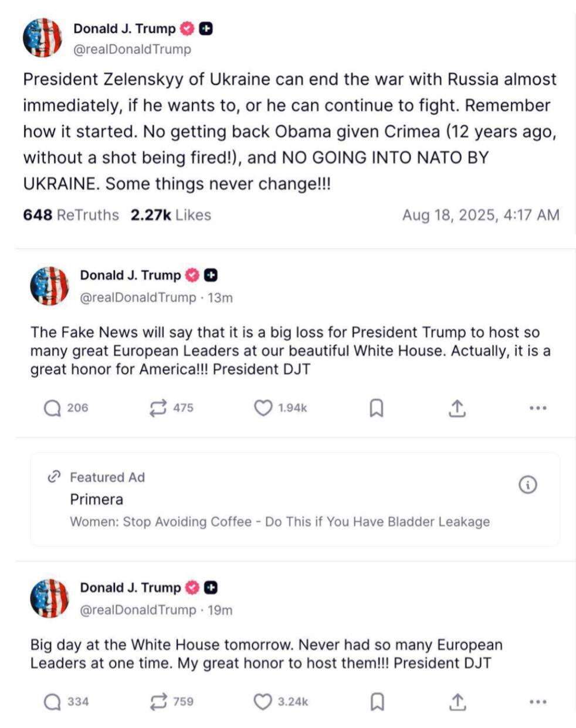
Task: Click profile avatar on Fake News post
Action: (49, 286)
